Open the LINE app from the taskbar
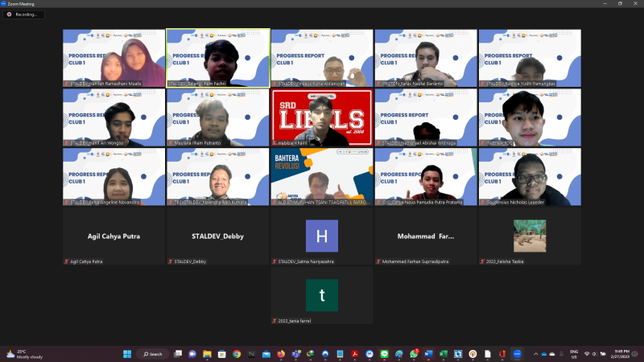This screenshot has width=644, height=362. [385, 354]
